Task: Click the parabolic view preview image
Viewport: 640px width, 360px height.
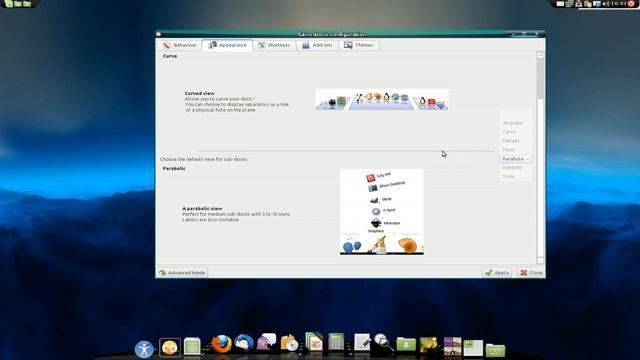Action: (x=382, y=212)
